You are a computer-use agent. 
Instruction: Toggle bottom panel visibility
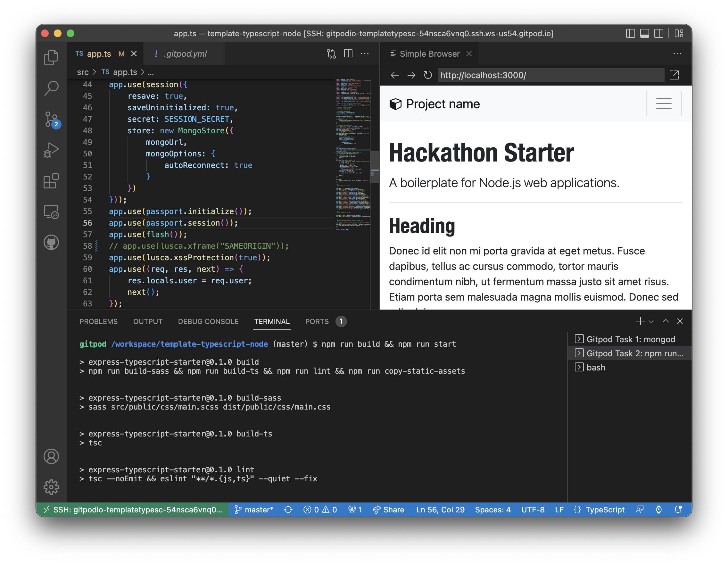(x=645, y=33)
